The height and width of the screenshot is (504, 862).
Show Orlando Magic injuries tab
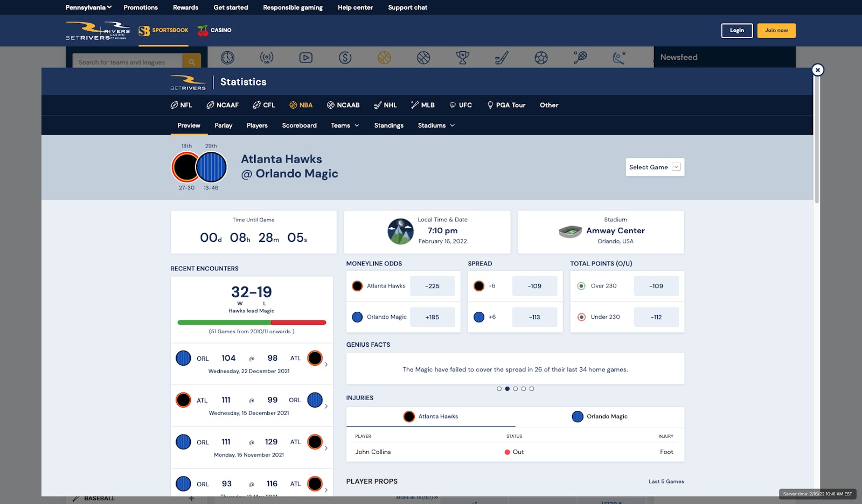600,417
